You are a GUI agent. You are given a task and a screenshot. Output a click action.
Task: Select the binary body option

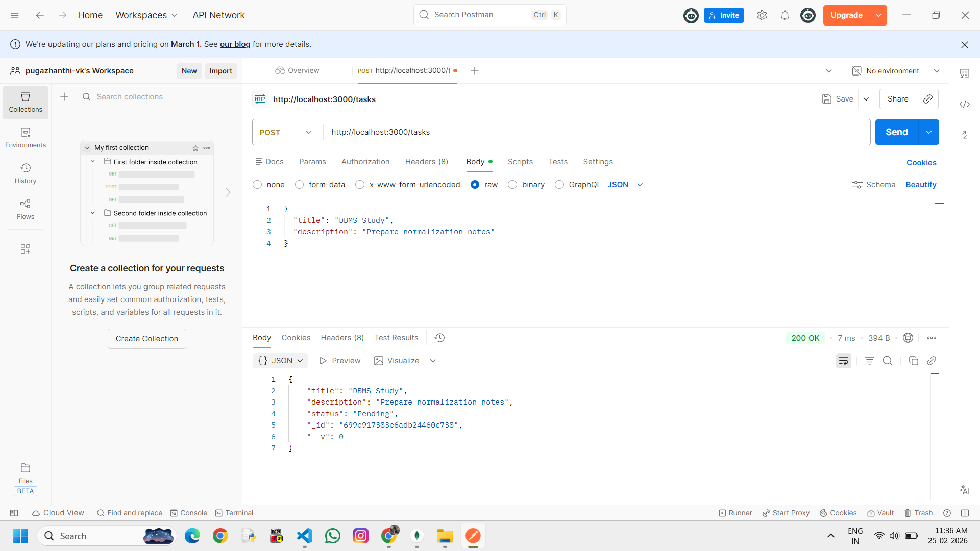coord(512,185)
